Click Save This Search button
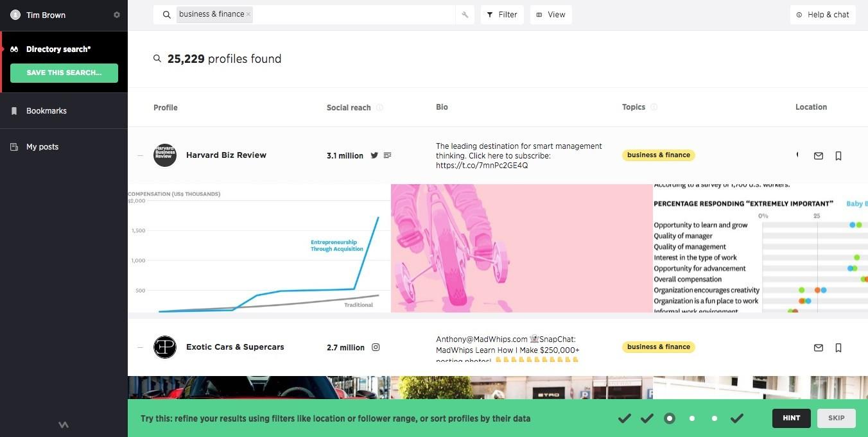The image size is (868, 437). (64, 73)
